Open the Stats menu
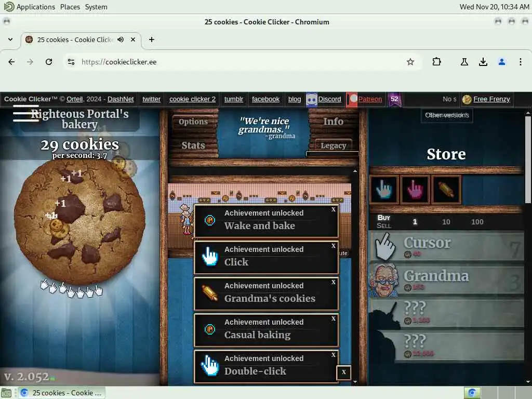 [x=193, y=145]
